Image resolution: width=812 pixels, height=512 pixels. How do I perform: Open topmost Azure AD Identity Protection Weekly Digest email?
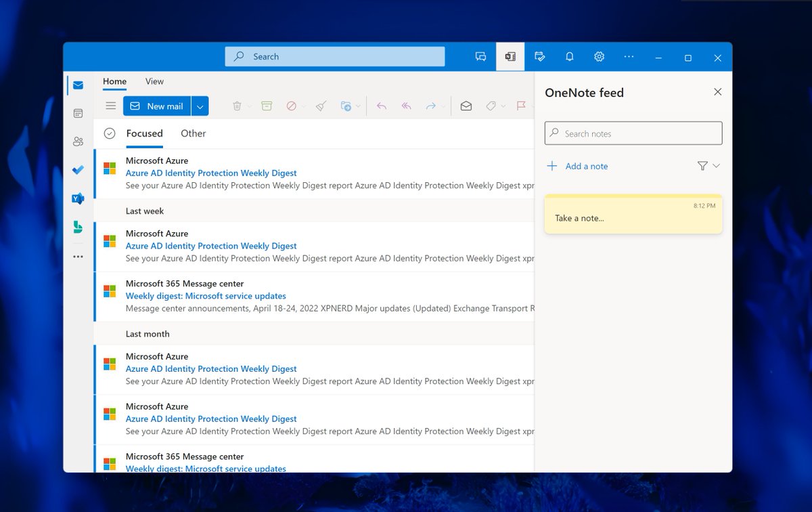pyautogui.click(x=315, y=173)
